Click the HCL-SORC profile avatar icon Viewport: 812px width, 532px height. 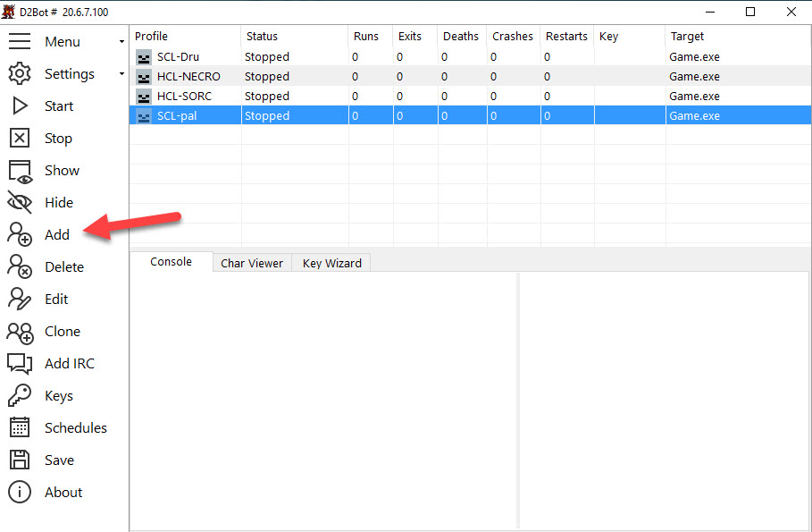144,97
